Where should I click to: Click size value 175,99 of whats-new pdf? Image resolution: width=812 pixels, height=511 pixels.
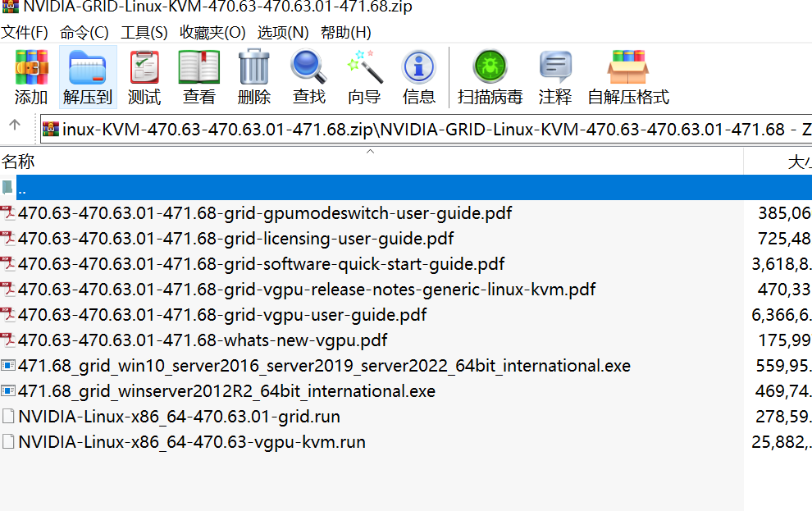coord(785,340)
